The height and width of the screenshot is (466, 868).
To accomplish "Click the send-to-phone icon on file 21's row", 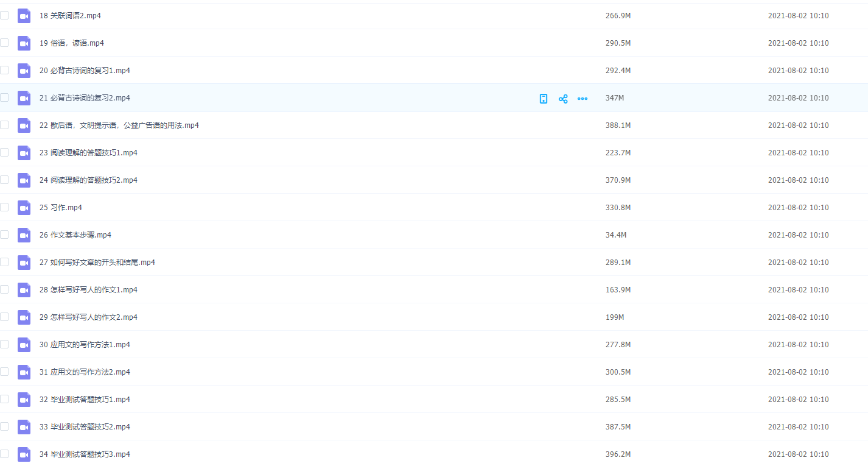I will (x=544, y=99).
